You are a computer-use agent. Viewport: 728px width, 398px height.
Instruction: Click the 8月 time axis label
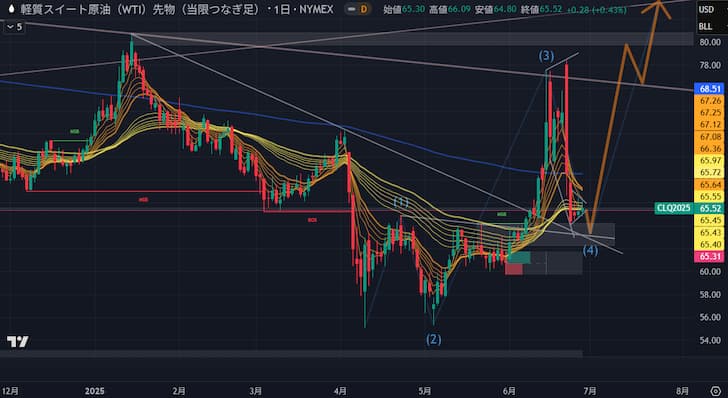coord(682,391)
